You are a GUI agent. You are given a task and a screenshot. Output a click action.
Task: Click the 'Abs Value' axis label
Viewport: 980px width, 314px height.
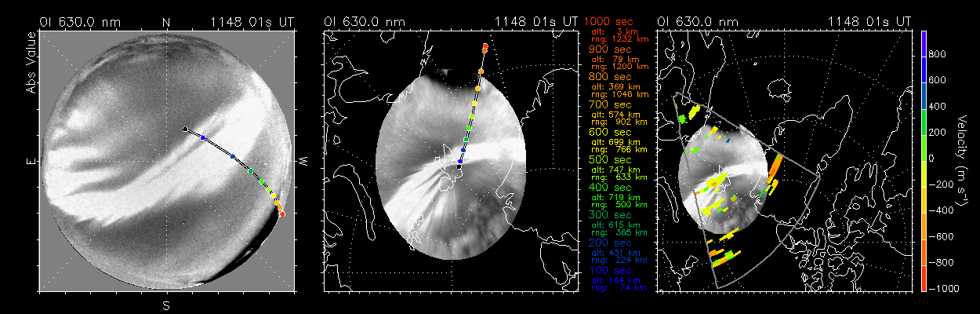[31, 62]
